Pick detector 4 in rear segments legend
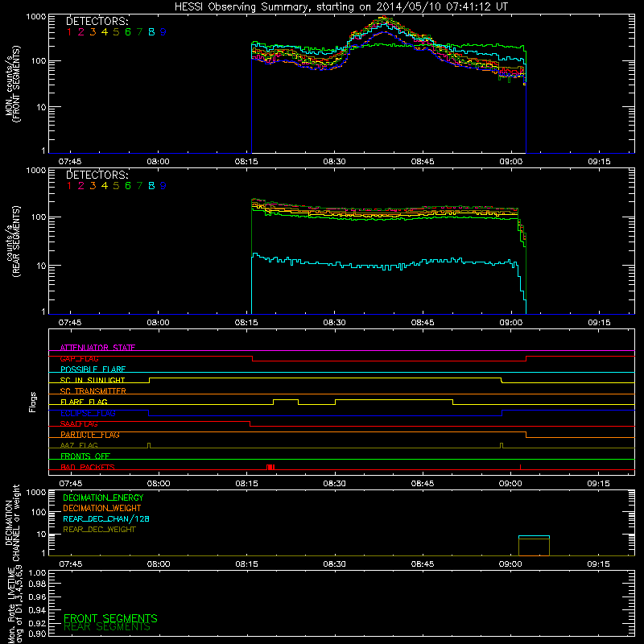 pos(105,186)
